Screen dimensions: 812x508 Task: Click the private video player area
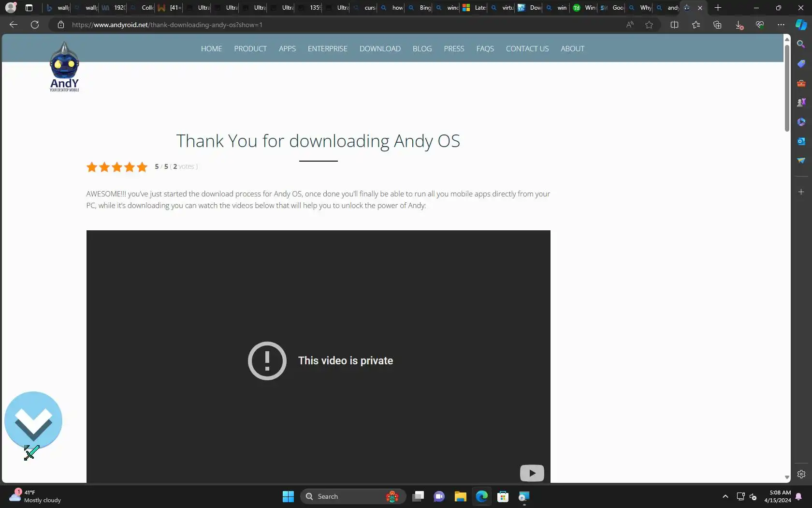[x=319, y=357]
